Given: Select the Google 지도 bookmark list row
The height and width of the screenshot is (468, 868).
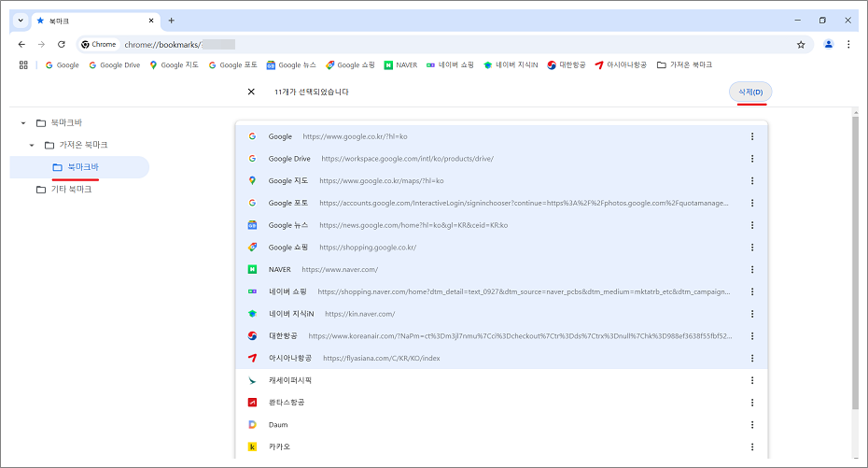Looking at the screenshot, I should point(501,180).
